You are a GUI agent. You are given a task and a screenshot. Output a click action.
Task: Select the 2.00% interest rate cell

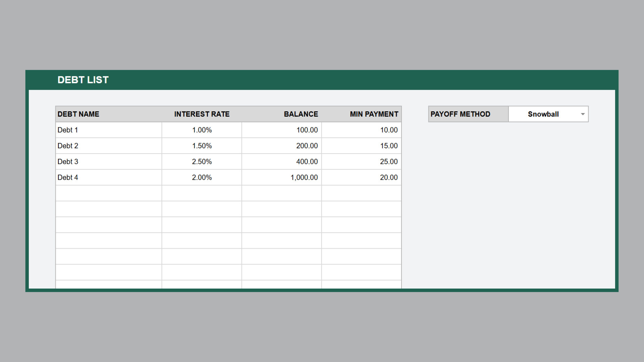202,177
